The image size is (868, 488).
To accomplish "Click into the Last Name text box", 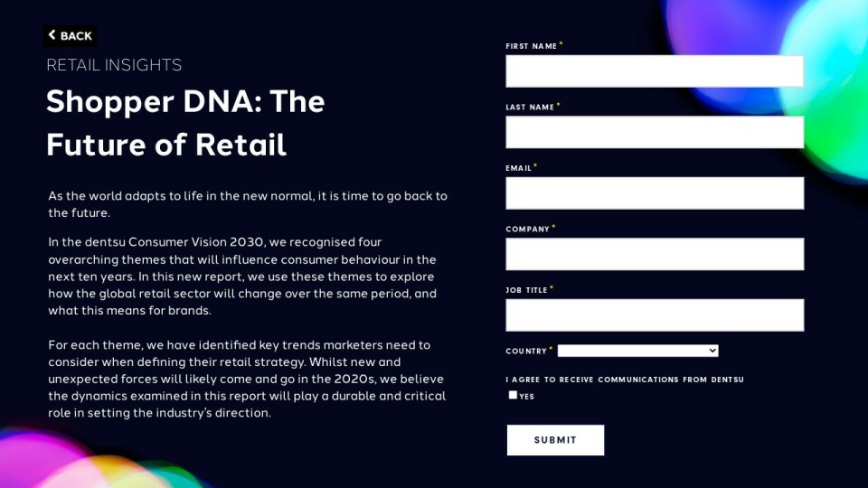I will (x=654, y=132).
